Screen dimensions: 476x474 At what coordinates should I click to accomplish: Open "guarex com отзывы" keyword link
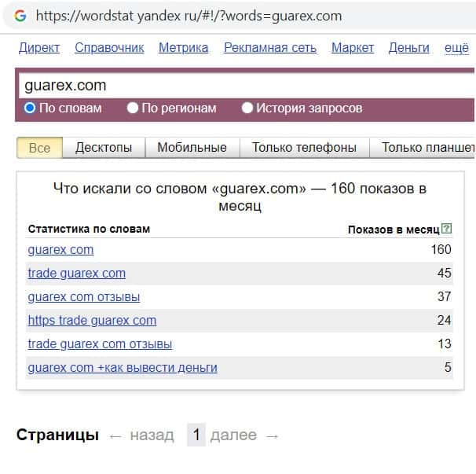pyautogui.click(x=84, y=297)
